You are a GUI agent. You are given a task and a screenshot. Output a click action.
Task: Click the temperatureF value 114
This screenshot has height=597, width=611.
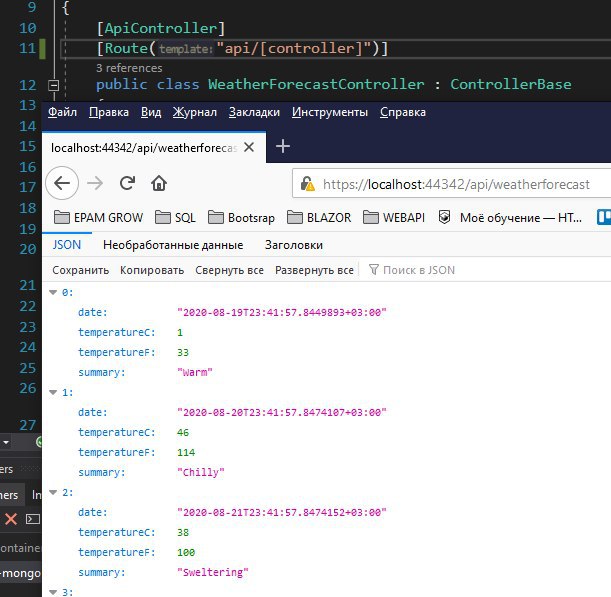pos(186,452)
